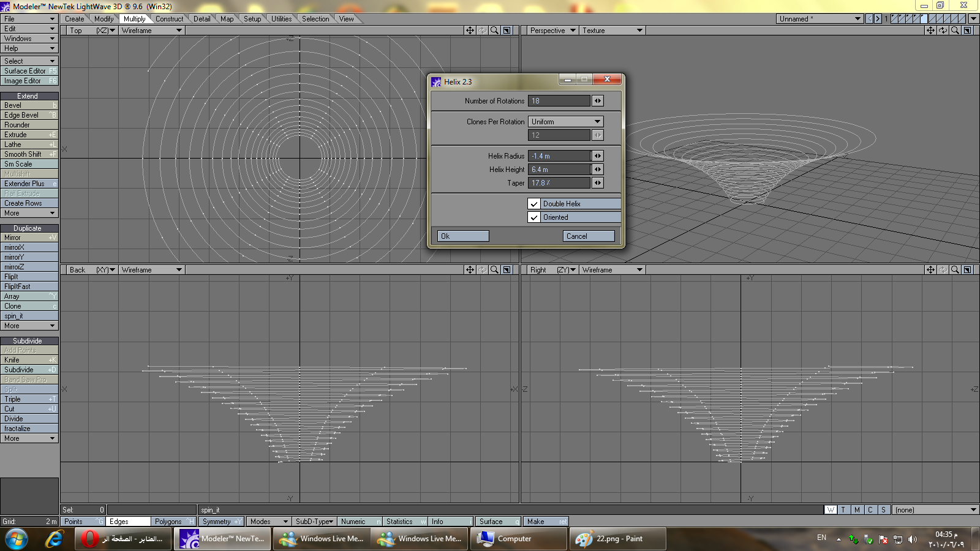Viewport: 980px width, 551px height.
Task: Click the Helix Radius spinner arrows
Action: (x=598, y=156)
